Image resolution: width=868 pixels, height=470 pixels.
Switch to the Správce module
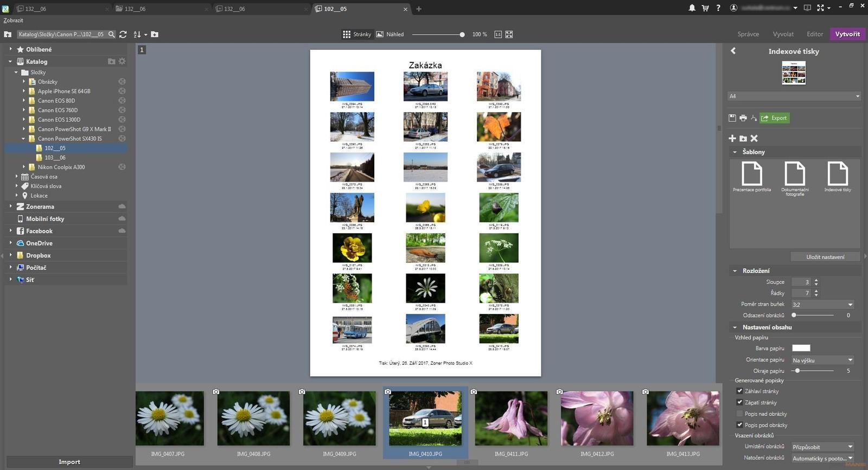tap(748, 34)
